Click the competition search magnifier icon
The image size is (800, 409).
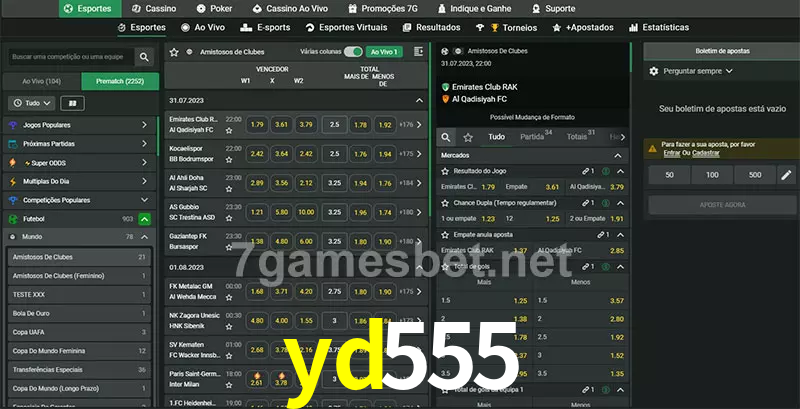145,58
